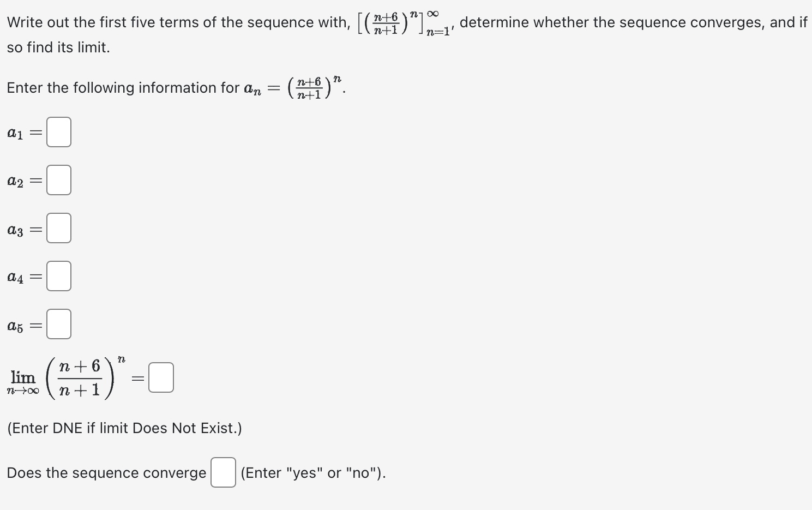Click the limit answer input box
The image size is (812, 510).
point(161,376)
